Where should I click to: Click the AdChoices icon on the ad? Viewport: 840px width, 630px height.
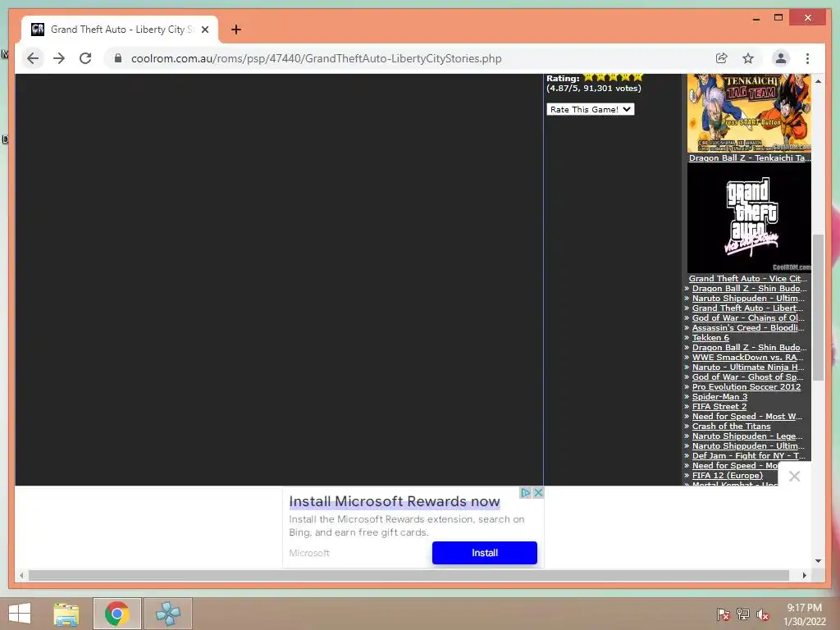[x=526, y=492]
